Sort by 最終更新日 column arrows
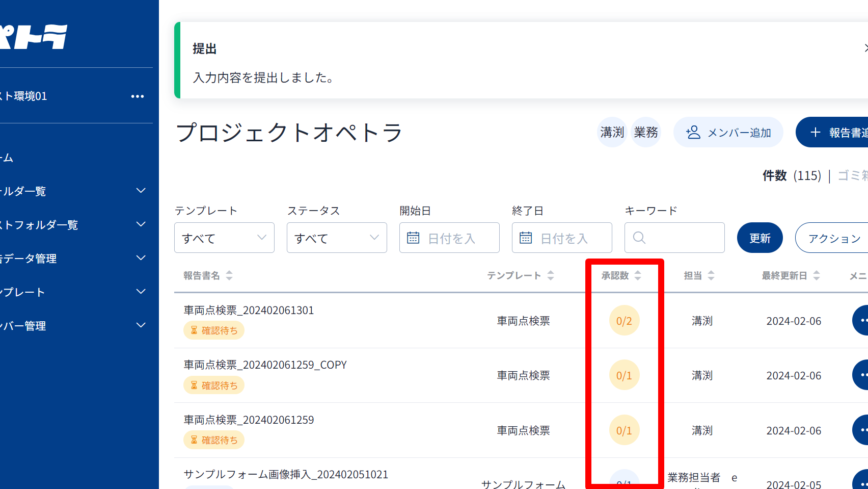 [x=817, y=276]
